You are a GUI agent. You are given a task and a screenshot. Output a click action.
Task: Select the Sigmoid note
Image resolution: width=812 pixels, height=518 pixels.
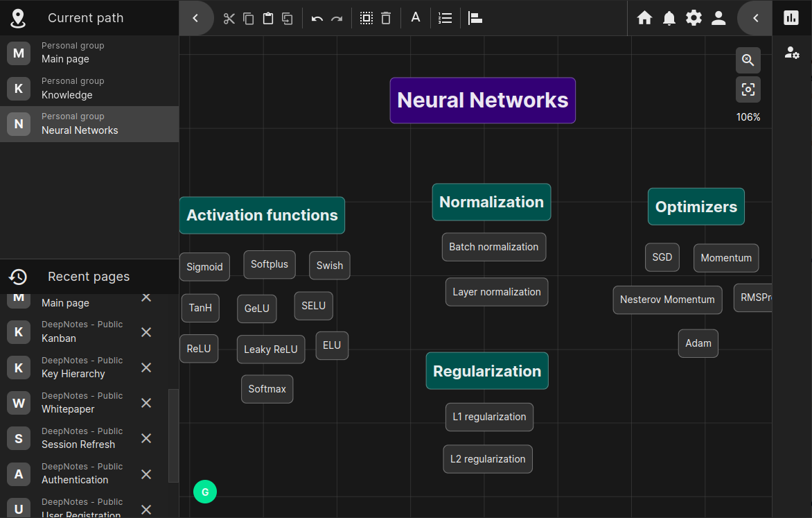[204, 267]
